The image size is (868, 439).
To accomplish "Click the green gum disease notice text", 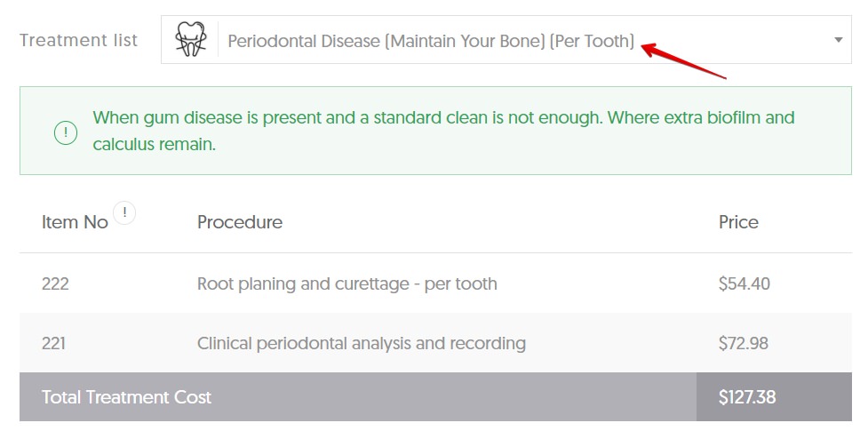I will (x=443, y=118).
